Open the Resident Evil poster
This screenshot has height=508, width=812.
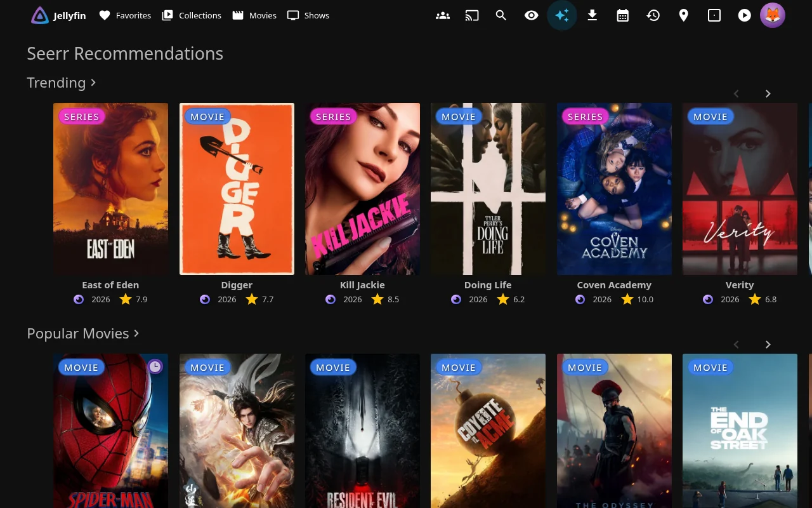pyautogui.click(x=362, y=431)
